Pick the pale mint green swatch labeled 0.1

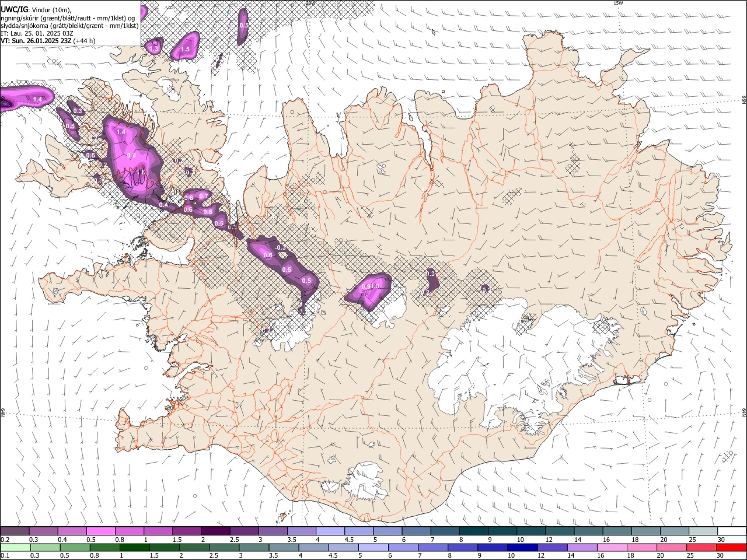(15, 548)
